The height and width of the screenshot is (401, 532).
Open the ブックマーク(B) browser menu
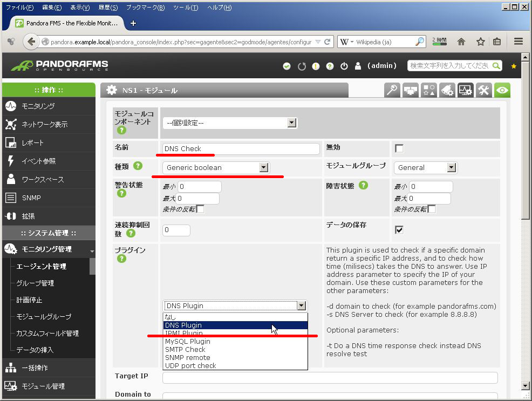click(x=145, y=8)
